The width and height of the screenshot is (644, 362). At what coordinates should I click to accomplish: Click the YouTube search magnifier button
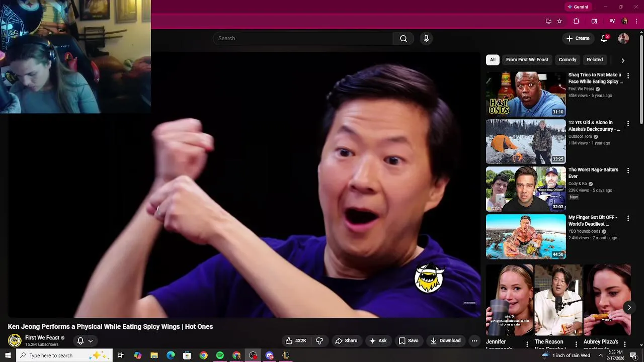click(404, 39)
